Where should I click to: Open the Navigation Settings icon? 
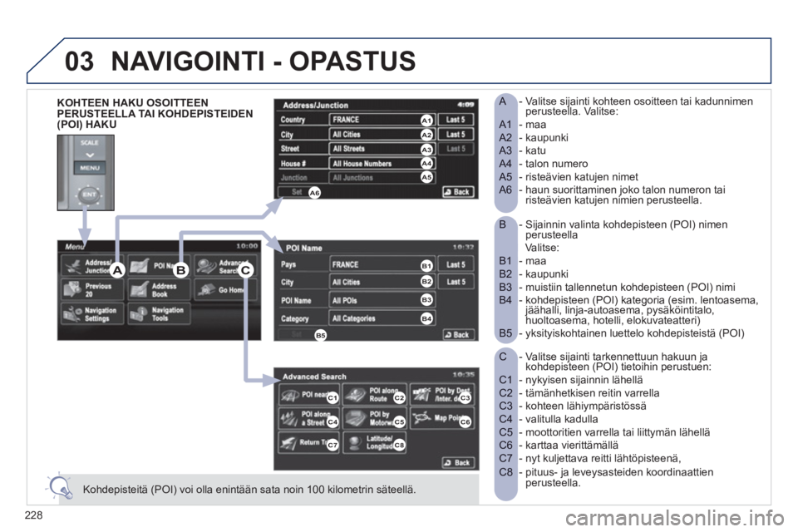[92, 314]
